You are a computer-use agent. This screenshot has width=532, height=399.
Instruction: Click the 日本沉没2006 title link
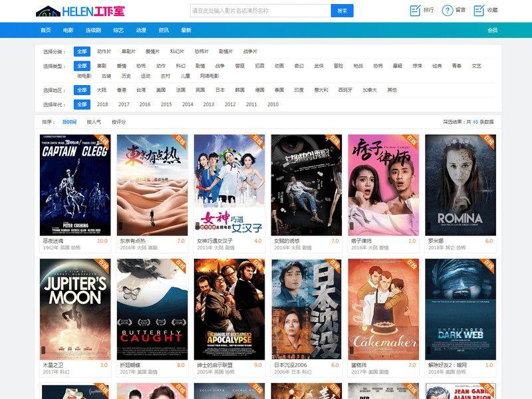291,365
